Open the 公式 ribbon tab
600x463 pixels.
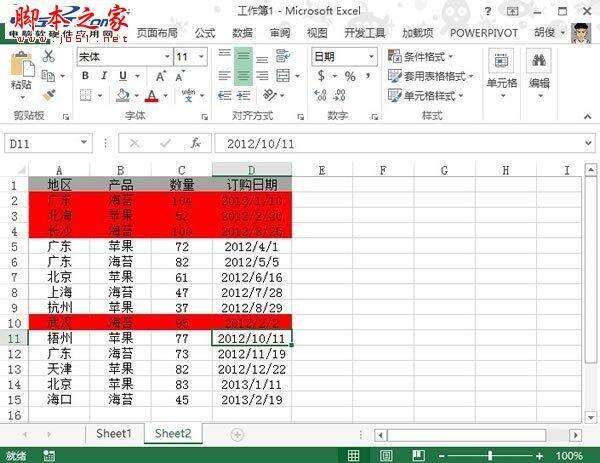click(x=205, y=33)
